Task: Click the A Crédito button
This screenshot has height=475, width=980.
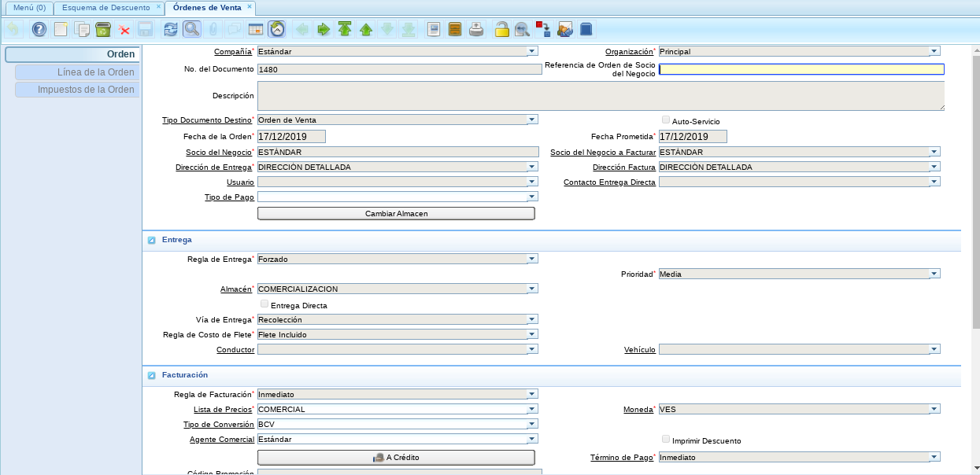Action: (x=396, y=458)
